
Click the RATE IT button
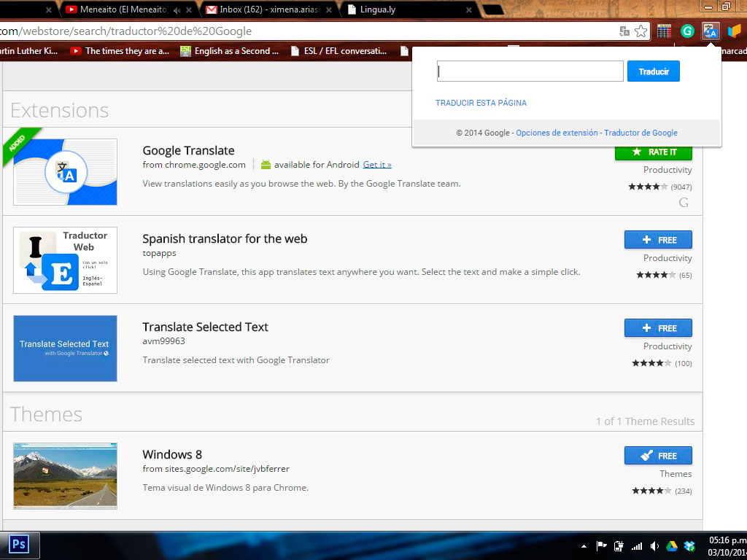[653, 152]
